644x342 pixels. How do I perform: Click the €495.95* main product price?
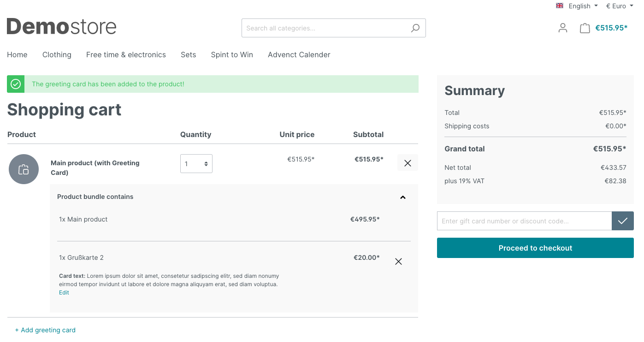tap(365, 219)
